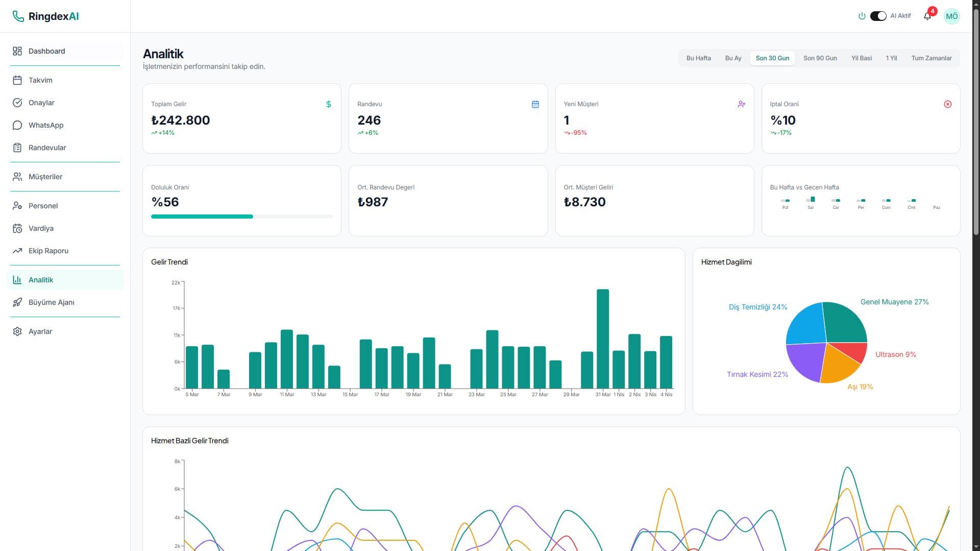The width and height of the screenshot is (980, 551).
Task: Click the +14% revenue change indicator
Action: click(x=163, y=133)
